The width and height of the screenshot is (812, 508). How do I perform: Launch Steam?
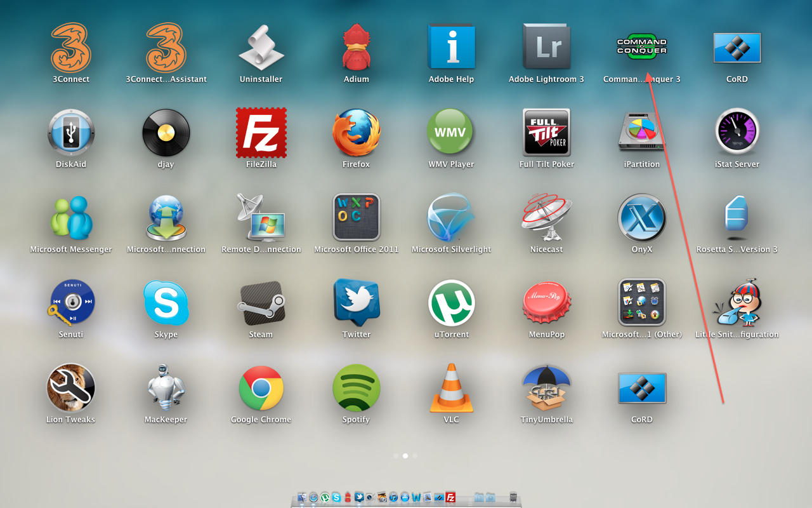[x=261, y=303]
